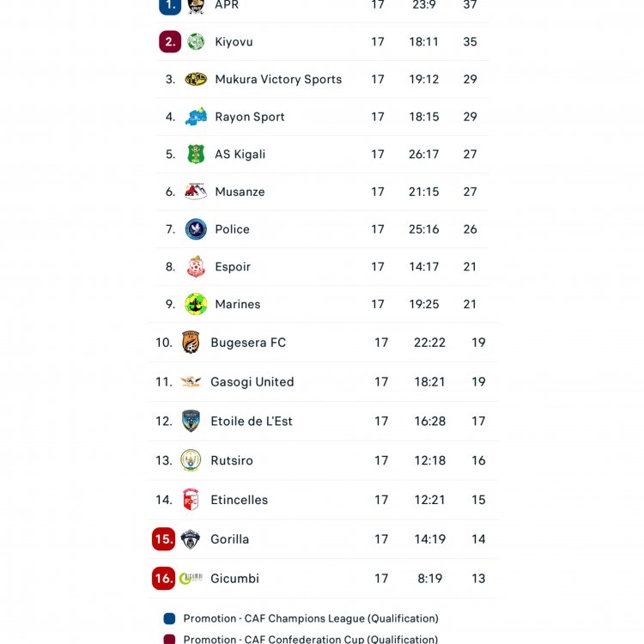Open the Gicumbi team link

tap(234, 579)
